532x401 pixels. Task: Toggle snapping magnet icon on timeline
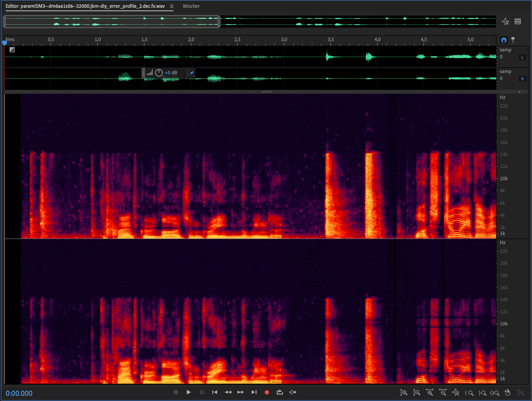click(x=504, y=40)
